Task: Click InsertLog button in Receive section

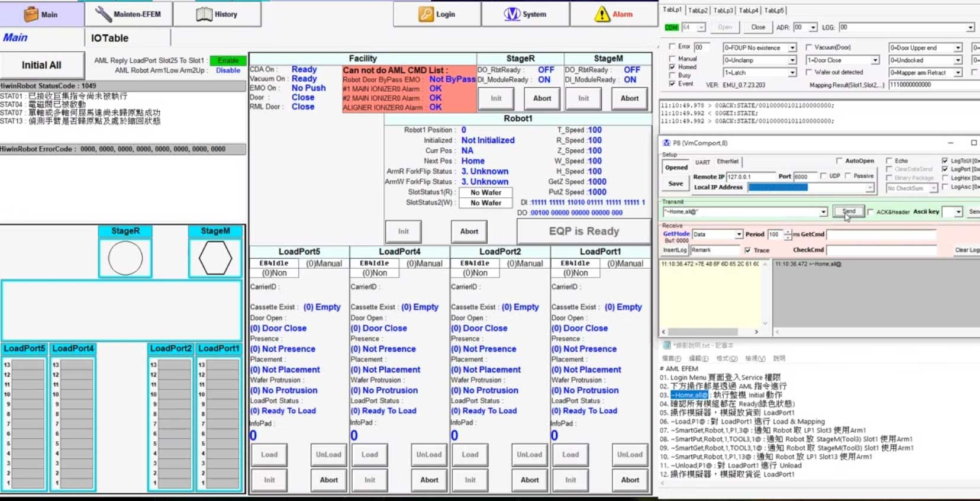Action: tap(675, 250)
